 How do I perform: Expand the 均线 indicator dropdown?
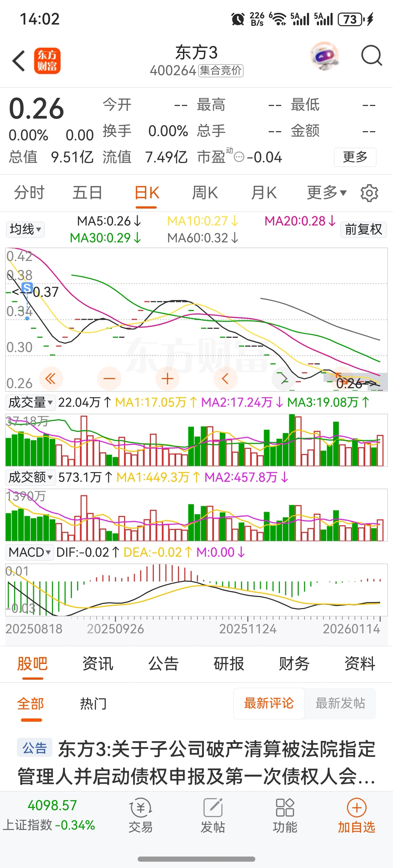[25, 230]
